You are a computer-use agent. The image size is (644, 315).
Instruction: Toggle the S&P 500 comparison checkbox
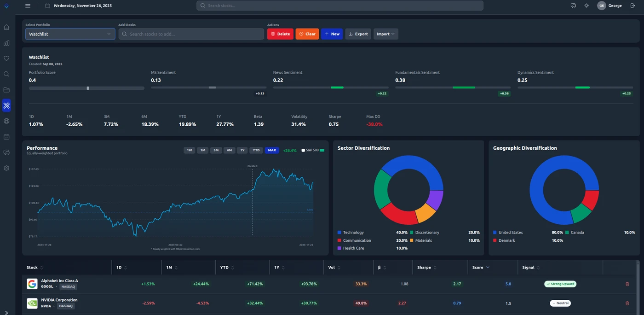pyautogui.click(x=303, y=150)
